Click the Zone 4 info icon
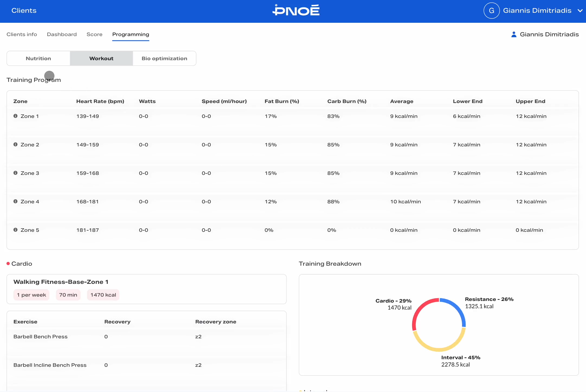 pos(15,201)
